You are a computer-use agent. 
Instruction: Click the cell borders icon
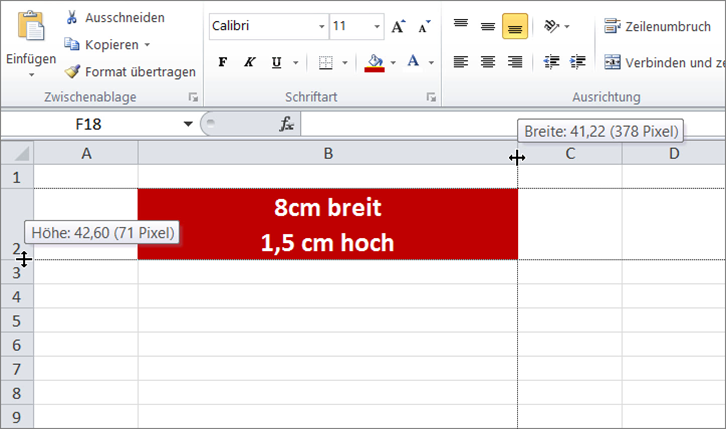(x=325, y=62)
